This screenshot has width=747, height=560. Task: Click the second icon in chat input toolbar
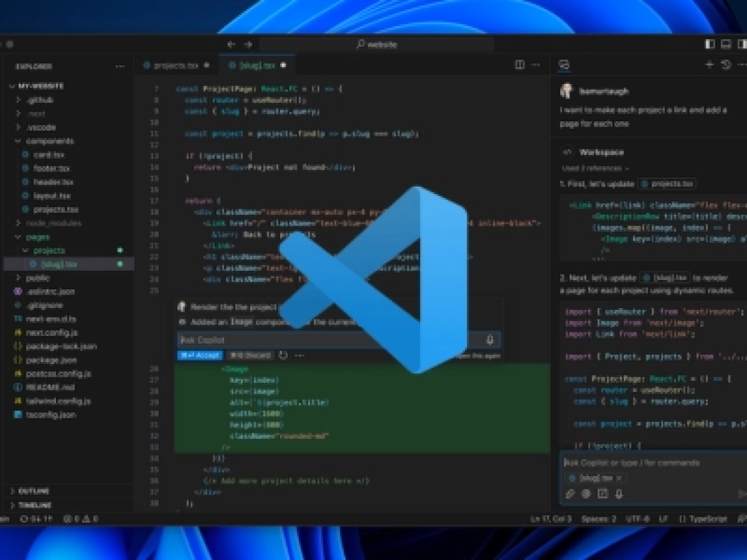(587, 494)
